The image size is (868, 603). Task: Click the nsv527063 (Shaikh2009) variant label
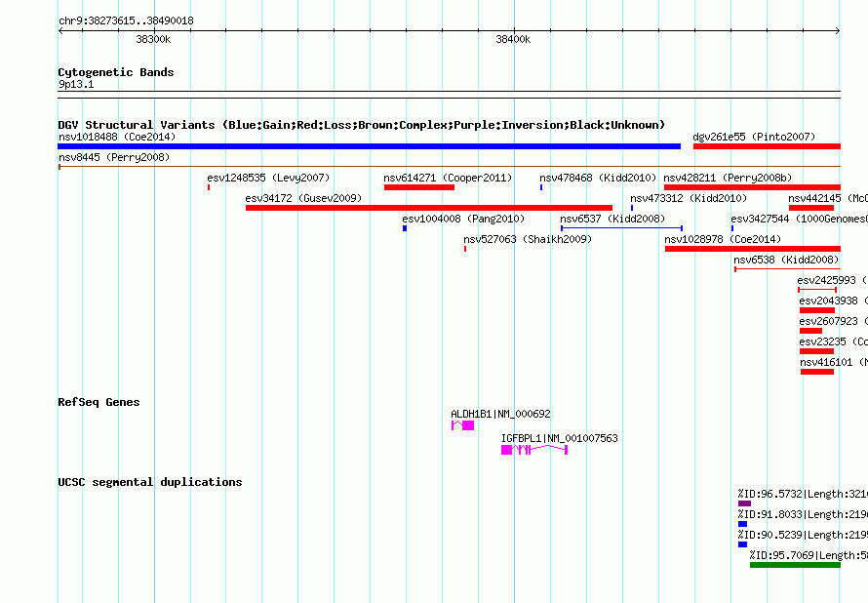(x=528, y=239)
